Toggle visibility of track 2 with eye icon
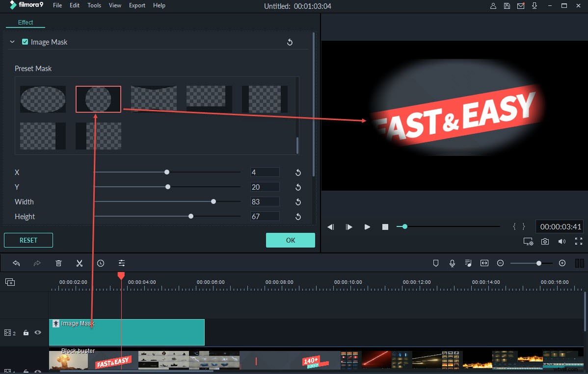 click(x=38, y=332)
